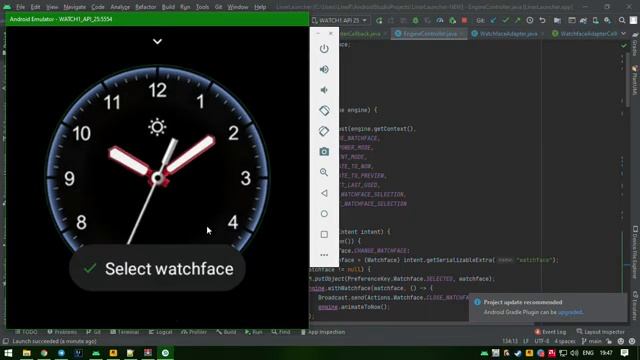Click the read-only lock icon in the status bar
Image resolution: width=640 pixels, height=360 pixels.
tap(609, 341)
